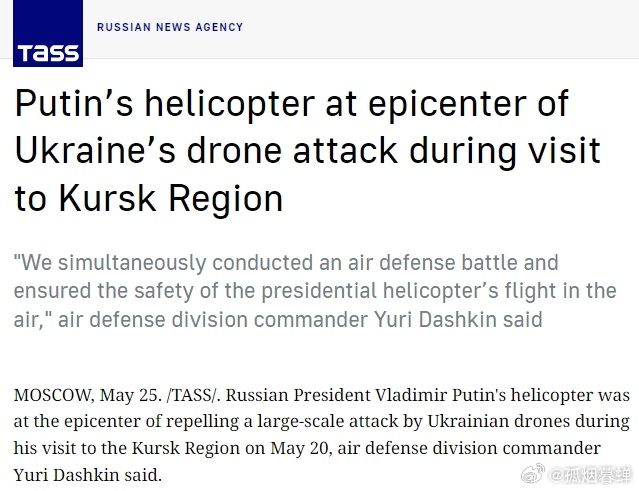Click 'epicenter of' in the headline
Viewport: 639px width, 491px height.
click(468, 104)
